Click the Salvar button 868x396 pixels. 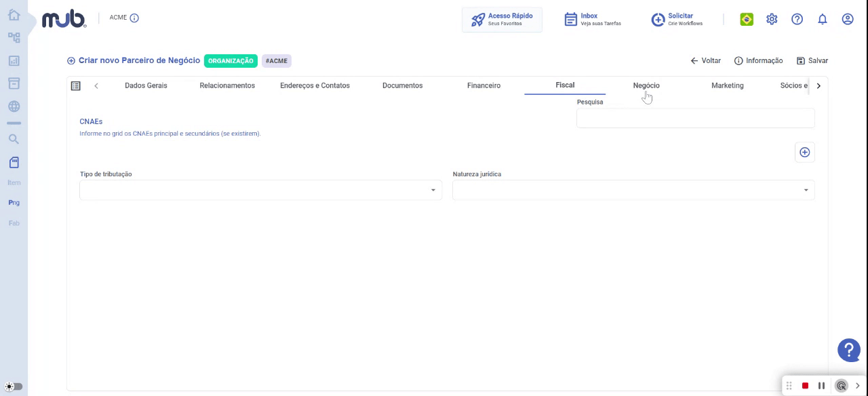pyautogui.click(x=812, y=60)
